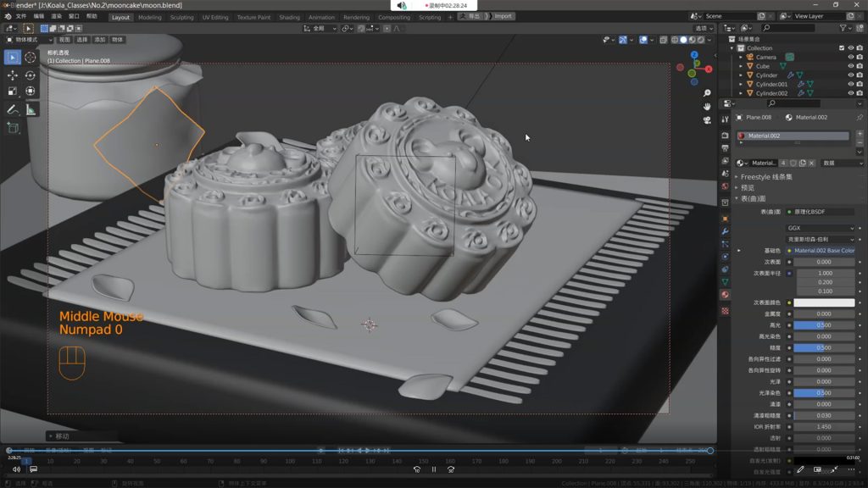Click the IOR 折射率 value field
Screen dimensions: 868x488
824,427
